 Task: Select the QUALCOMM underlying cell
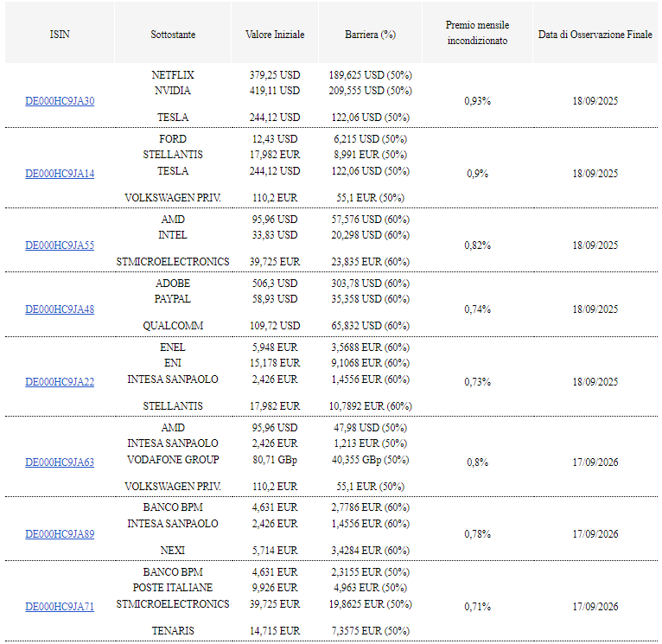[173, 326]
